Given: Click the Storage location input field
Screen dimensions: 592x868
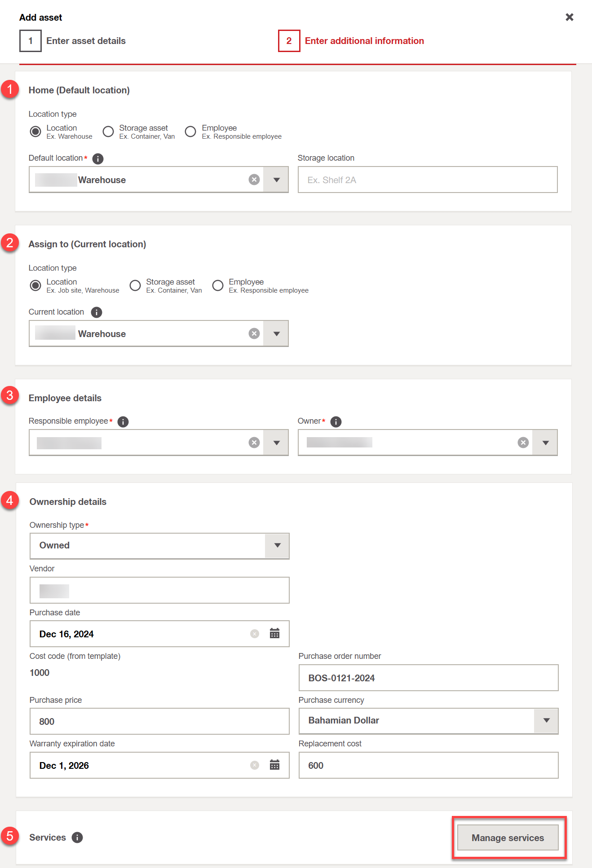Looking at the screenshot, I should [427, 180].
